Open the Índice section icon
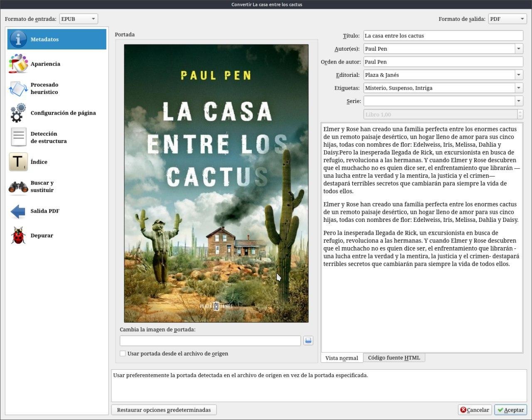The height and width of the screenshot is (420, 532). pos(18,162)
